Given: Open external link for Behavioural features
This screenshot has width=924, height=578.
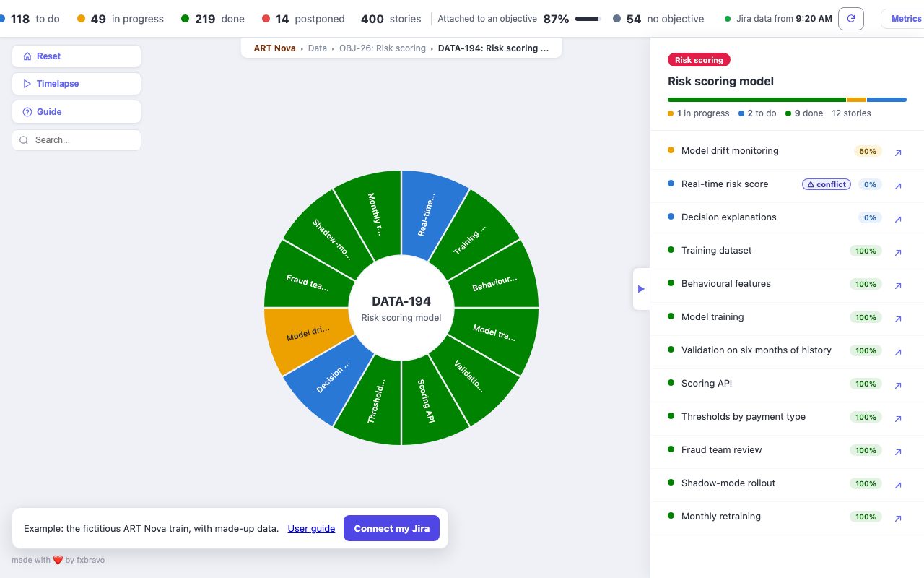Looking at the screenshot, I should [x=898, y=285].
